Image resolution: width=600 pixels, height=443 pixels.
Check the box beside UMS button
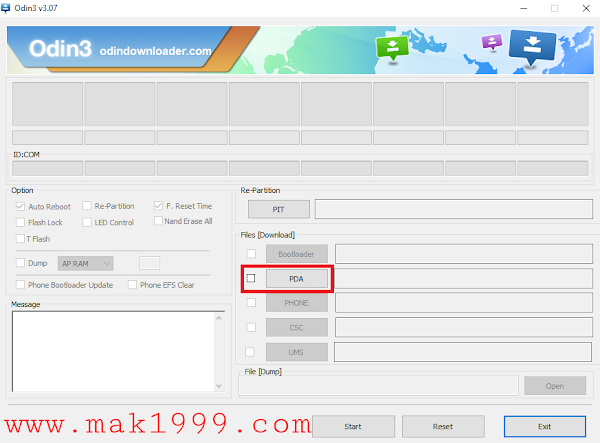click(x=249, y=352)
